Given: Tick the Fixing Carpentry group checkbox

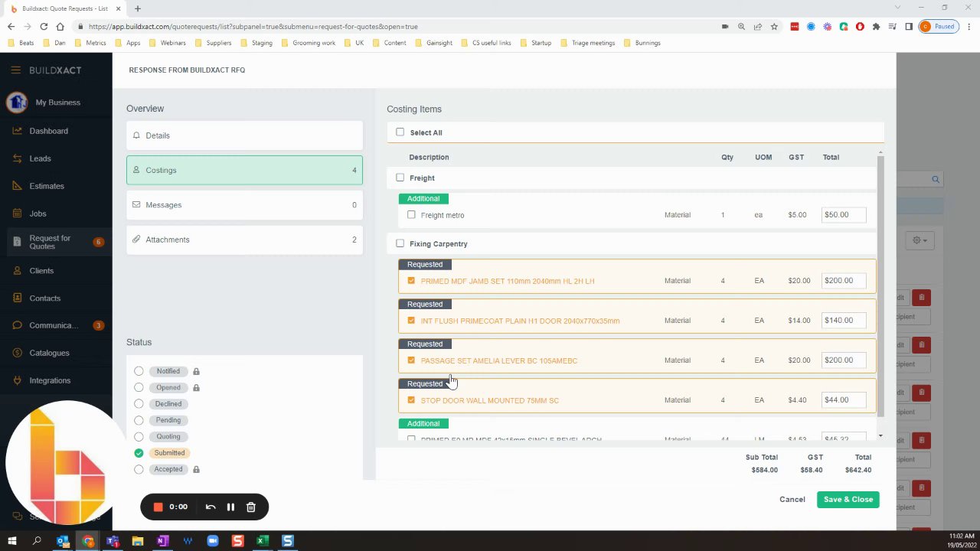Looking at the screenshot, I should [400, 243].
